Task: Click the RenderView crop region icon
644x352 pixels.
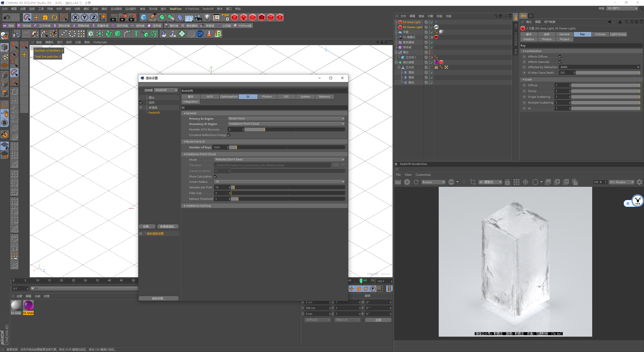Action: 473,182
